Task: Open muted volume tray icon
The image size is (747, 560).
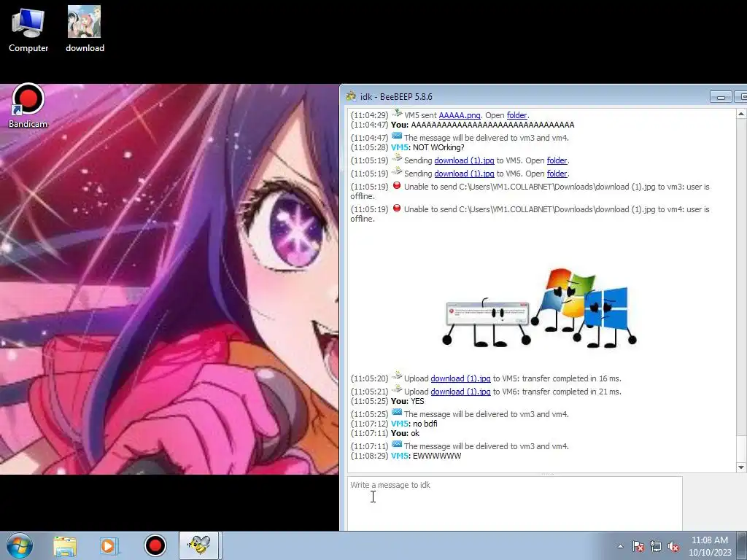Action: click(x=673, y=546)
